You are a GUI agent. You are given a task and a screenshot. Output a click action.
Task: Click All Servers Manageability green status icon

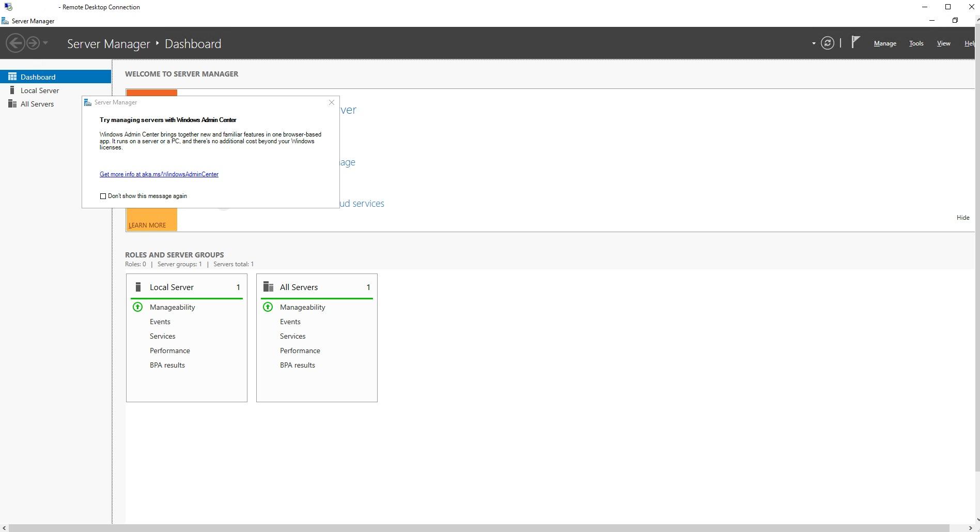[x=268, y=307]
